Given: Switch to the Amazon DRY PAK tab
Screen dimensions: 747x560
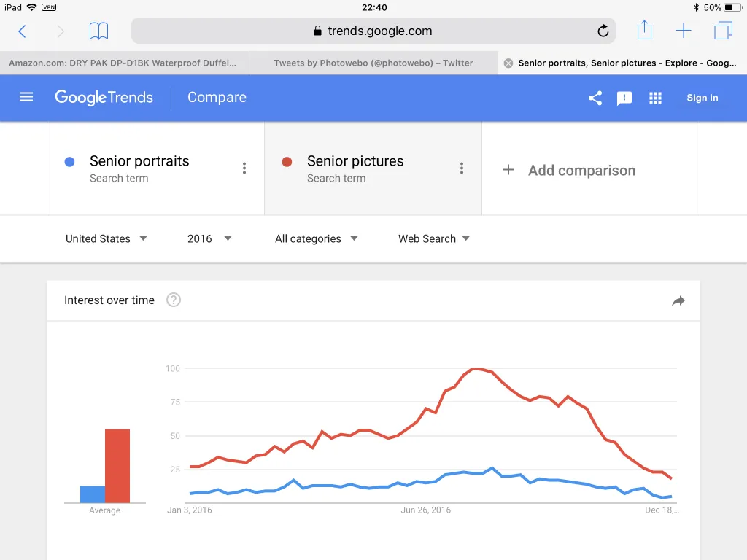Looking at the screenshot, I should 124,63.
